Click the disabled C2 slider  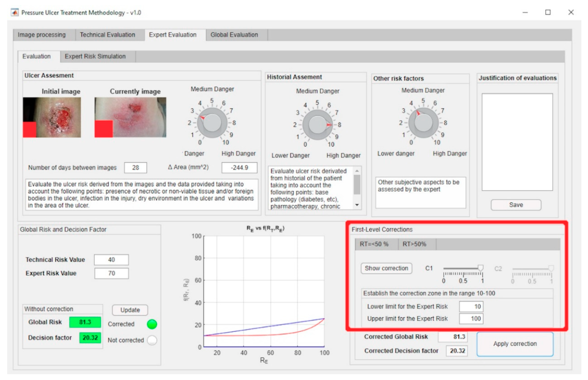pyautogui.click(x=532, y=269)
